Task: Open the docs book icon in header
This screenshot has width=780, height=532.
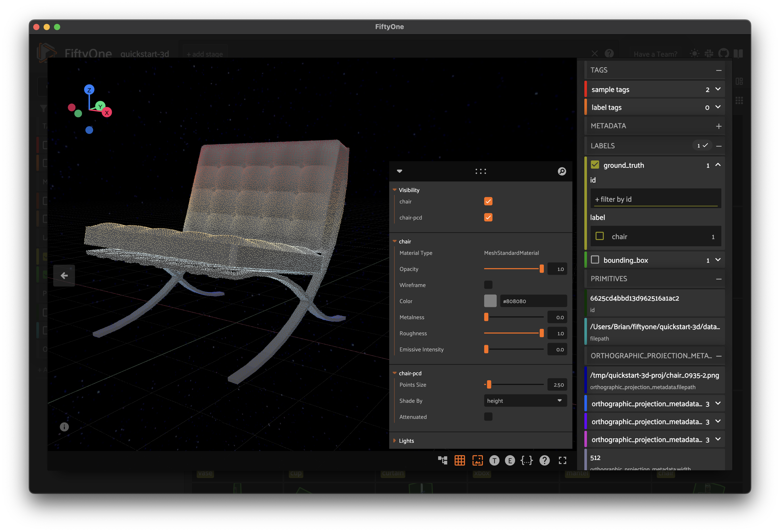Action: (738, 53)
